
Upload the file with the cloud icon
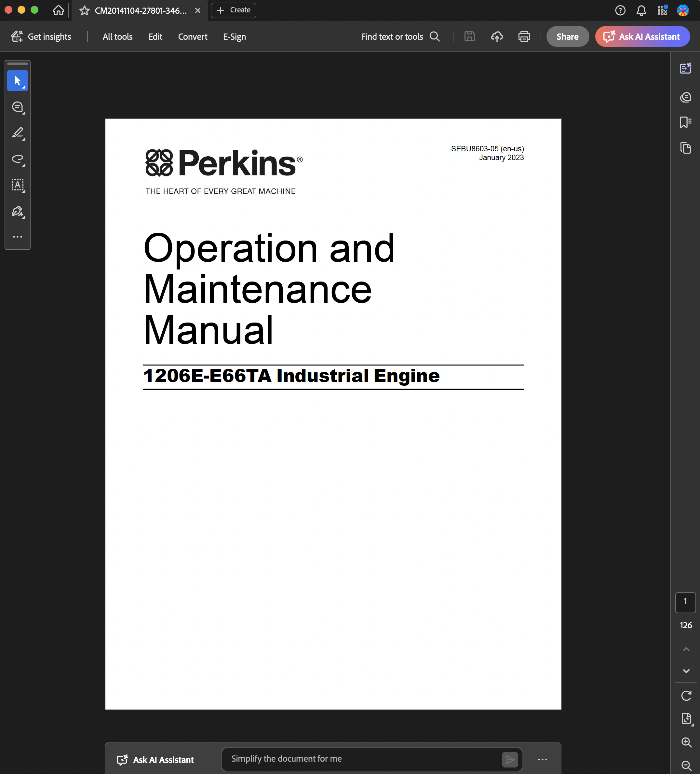(x=497, y=37)
